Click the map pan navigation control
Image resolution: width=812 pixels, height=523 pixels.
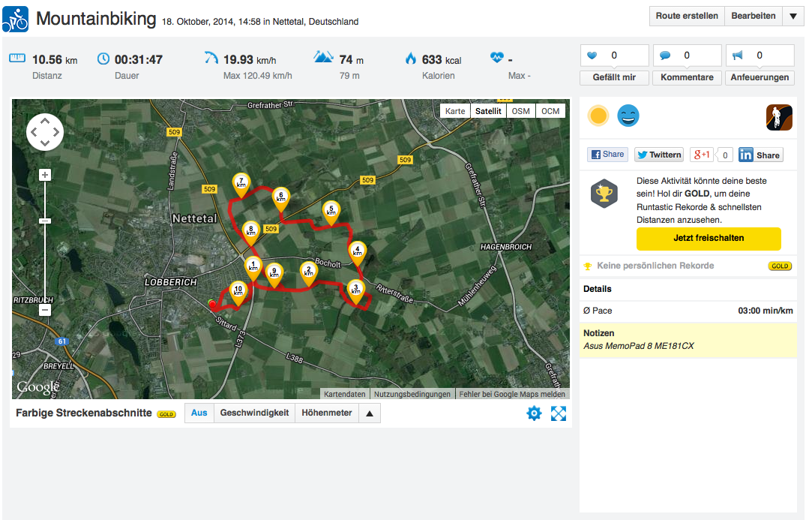(x=45, y=132)
